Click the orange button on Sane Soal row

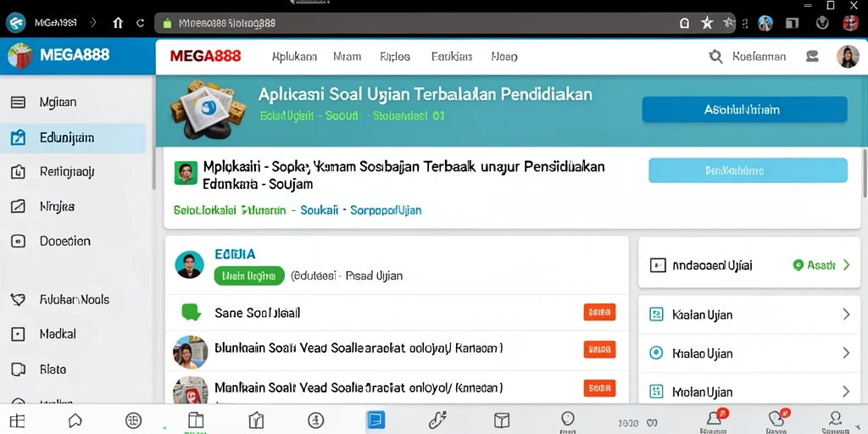[x=599, y=312]
